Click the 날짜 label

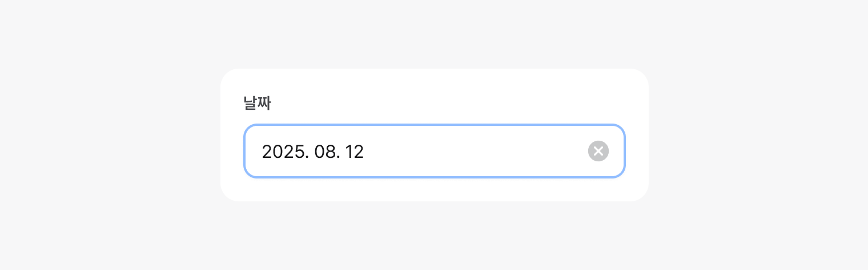coord(257,104)
